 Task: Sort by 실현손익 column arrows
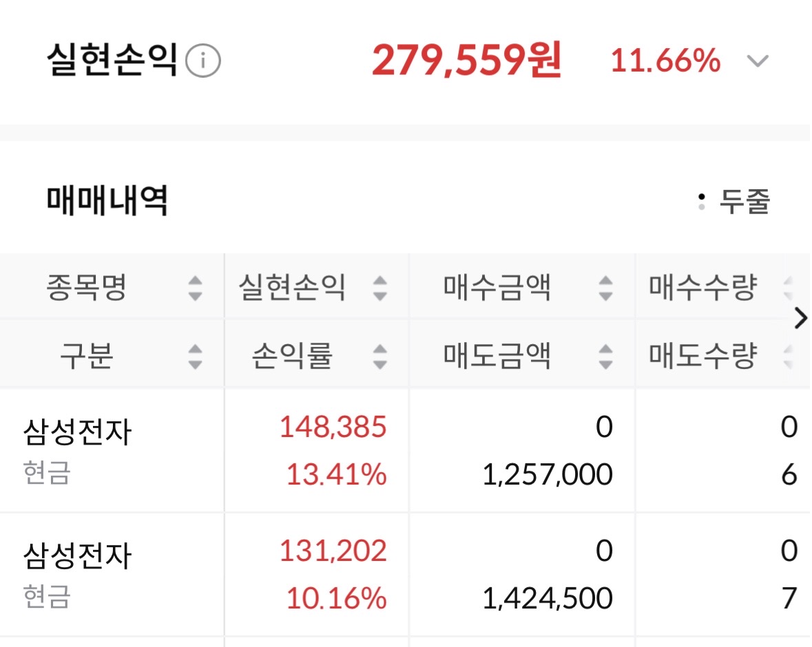point(379,288)
